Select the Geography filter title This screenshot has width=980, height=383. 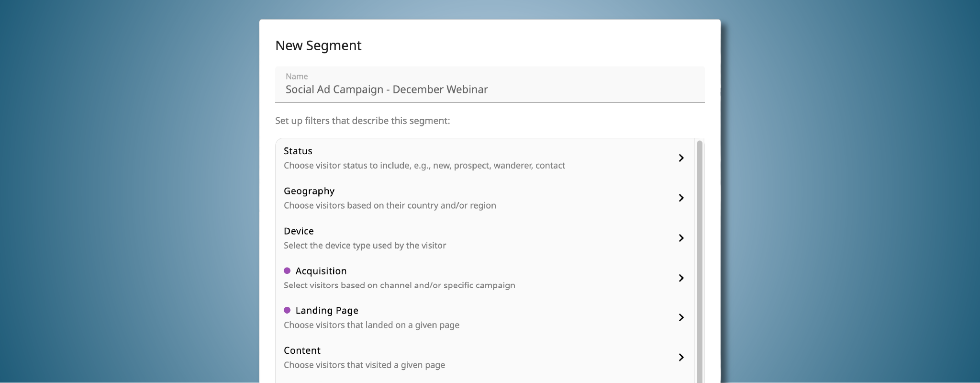point(309,191)
